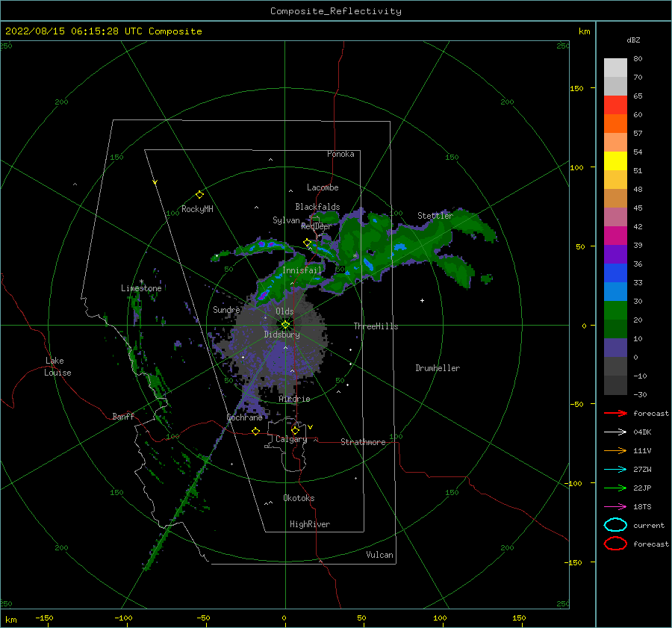Click the Okotoks town label

click(299, 498)
